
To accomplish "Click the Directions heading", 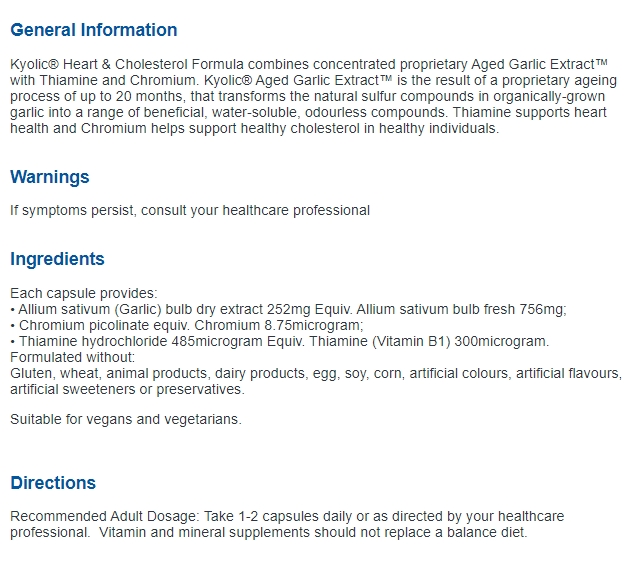I will click(x=53, y=483).
